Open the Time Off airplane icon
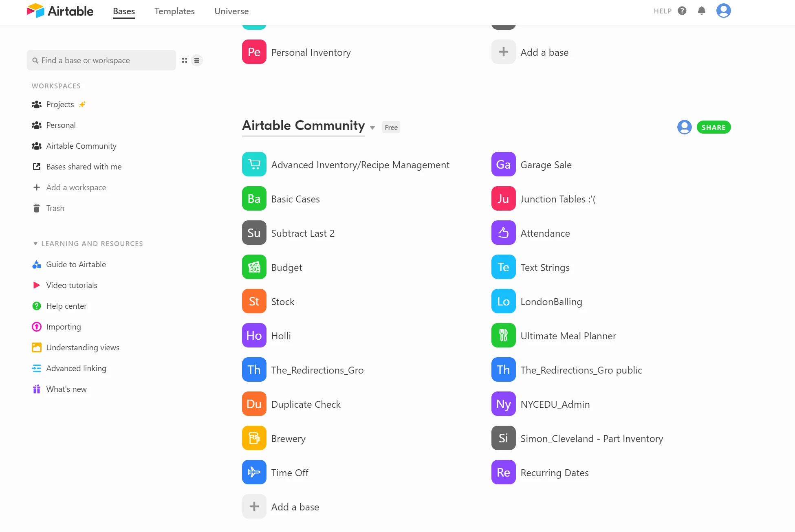The height and width of the screenshot is (532, 795). click(254, 472)
